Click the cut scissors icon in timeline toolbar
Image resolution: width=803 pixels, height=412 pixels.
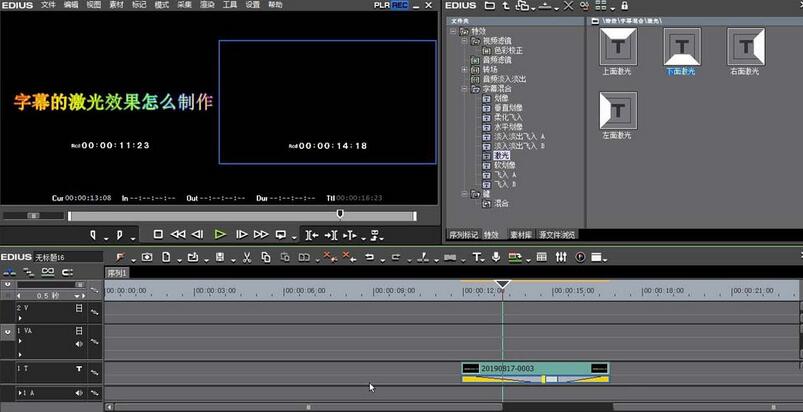tap(246, 257)
